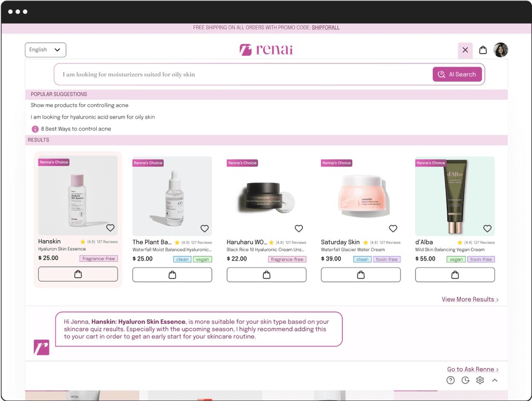Favorite the Saturday Skin product with heart

tap(393, 228)
